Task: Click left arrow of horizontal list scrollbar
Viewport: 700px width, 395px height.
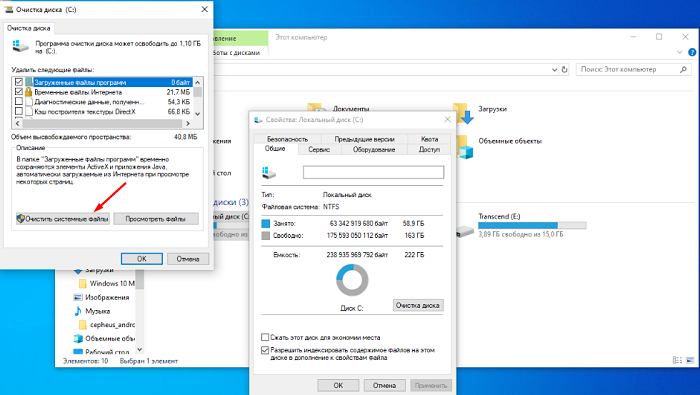Action: [17, 123]
